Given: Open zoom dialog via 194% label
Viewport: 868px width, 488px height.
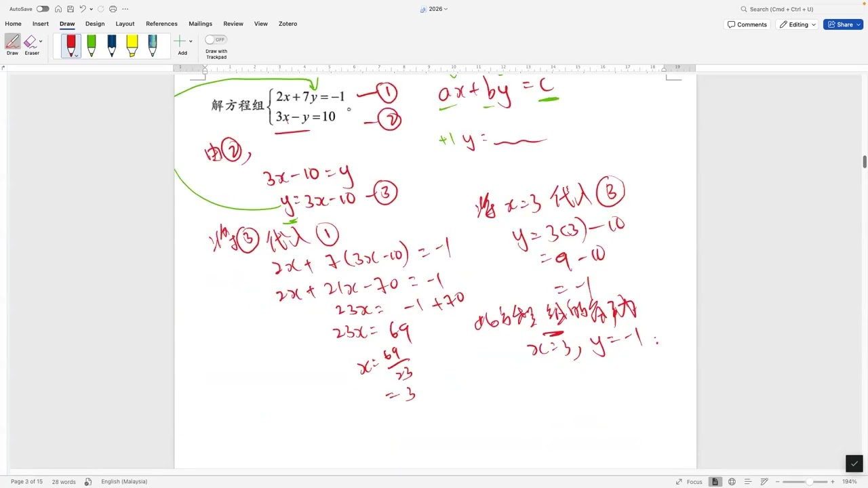Looking at the screenshot, I should (849, 481).
